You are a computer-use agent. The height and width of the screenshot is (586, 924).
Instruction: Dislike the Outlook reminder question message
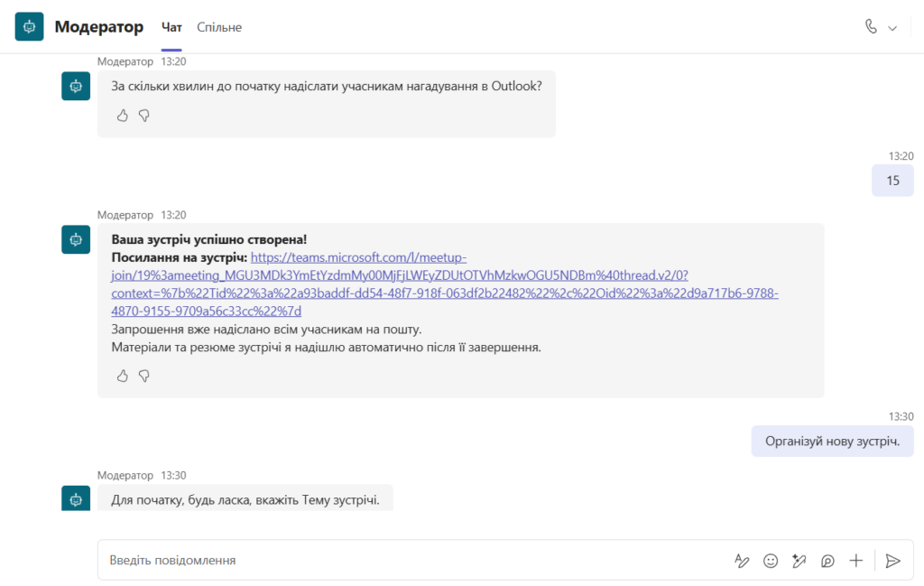(143, 116)
